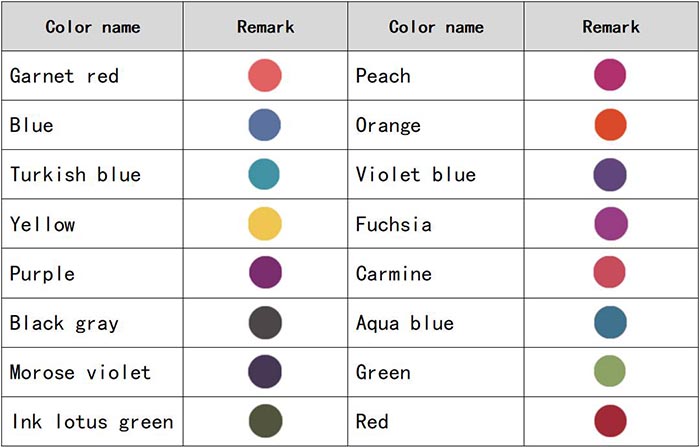The height and width of the screenshot is (447, 700).
Task: Select the Aqua blue circle
Action: tap(610, 322)
